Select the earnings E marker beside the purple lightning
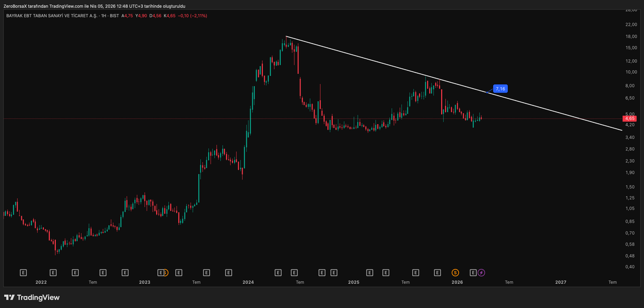Image resolution: width=644 pixels, height=308 pixels. tap(473, 273)
